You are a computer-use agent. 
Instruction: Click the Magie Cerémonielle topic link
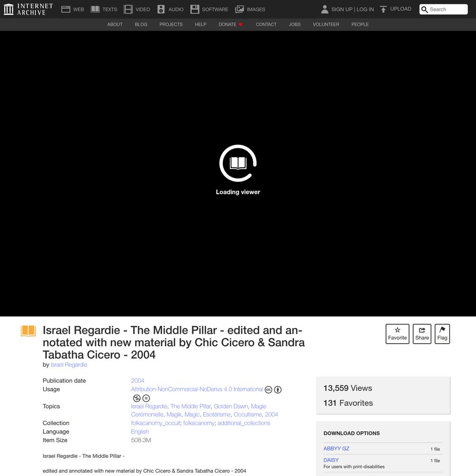click(198, 410)
